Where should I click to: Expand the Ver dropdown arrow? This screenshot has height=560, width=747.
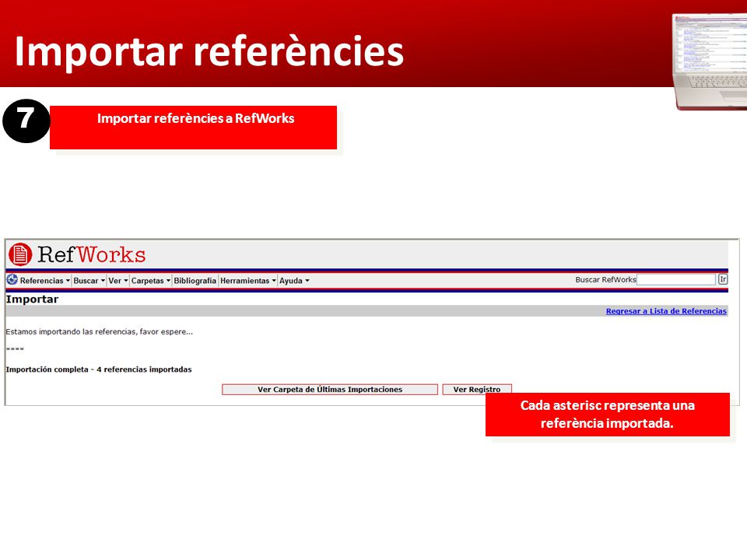pyautogui.click(x=126, y=281)
